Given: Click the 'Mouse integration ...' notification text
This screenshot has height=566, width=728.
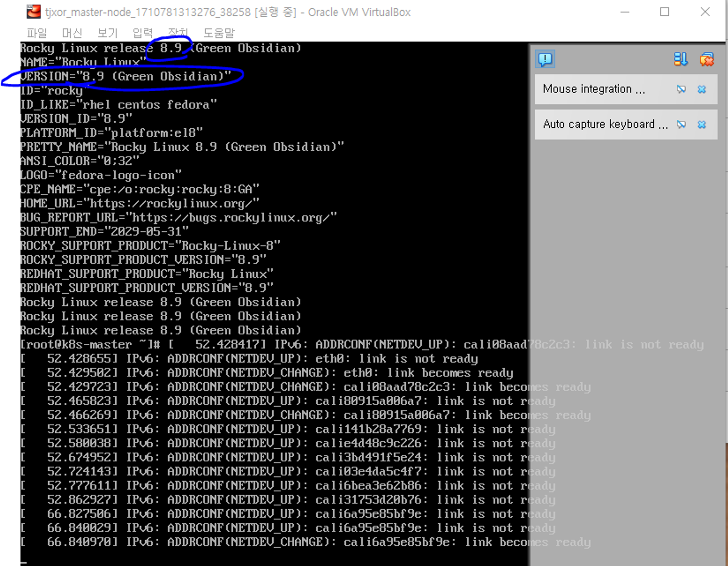Looking at the screenshot, I should click(594, 89).
